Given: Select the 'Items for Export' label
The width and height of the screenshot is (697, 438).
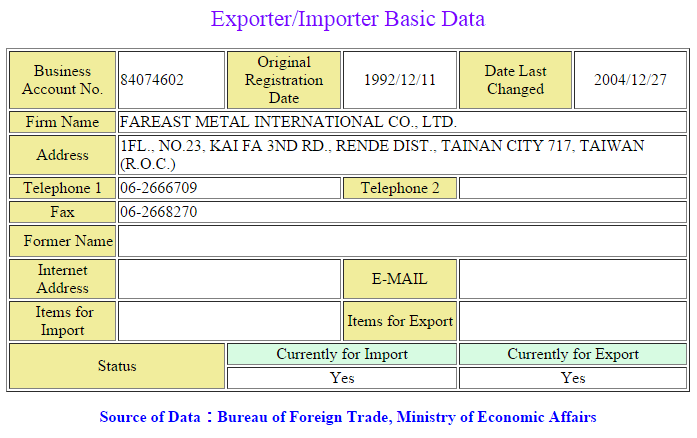Looking at the screenshot, I should coord(400,321).
